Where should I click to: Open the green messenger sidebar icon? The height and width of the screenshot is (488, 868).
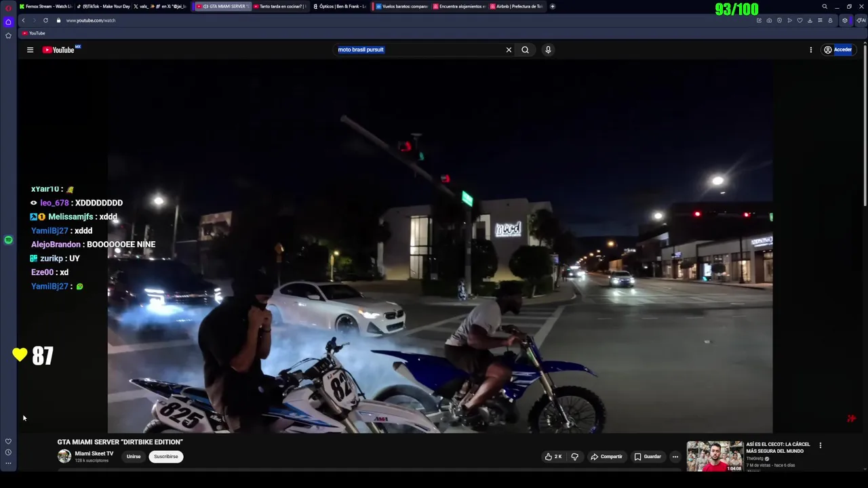click(x=8, y=240)
